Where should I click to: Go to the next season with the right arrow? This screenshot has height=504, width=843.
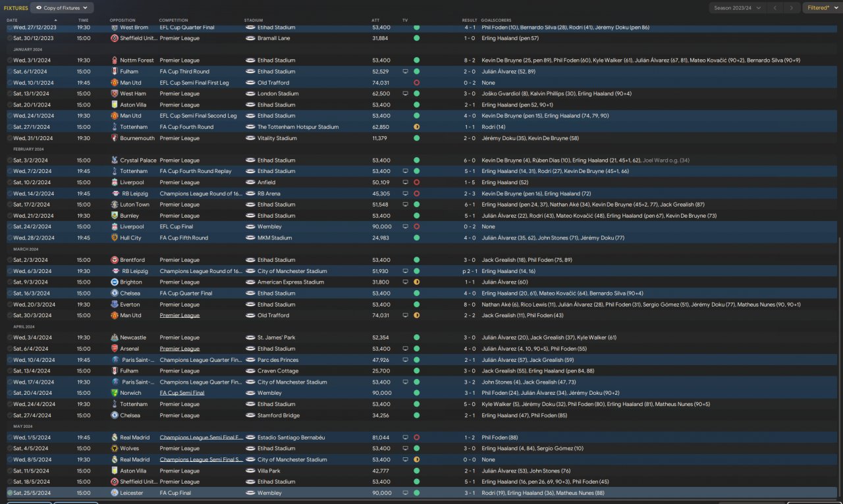click(792, 8)
